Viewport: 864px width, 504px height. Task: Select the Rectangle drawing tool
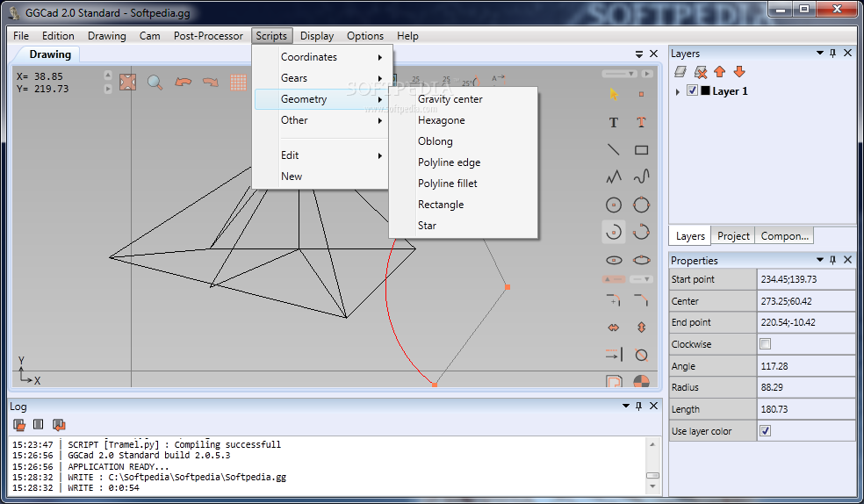click(x=641, y=150)
